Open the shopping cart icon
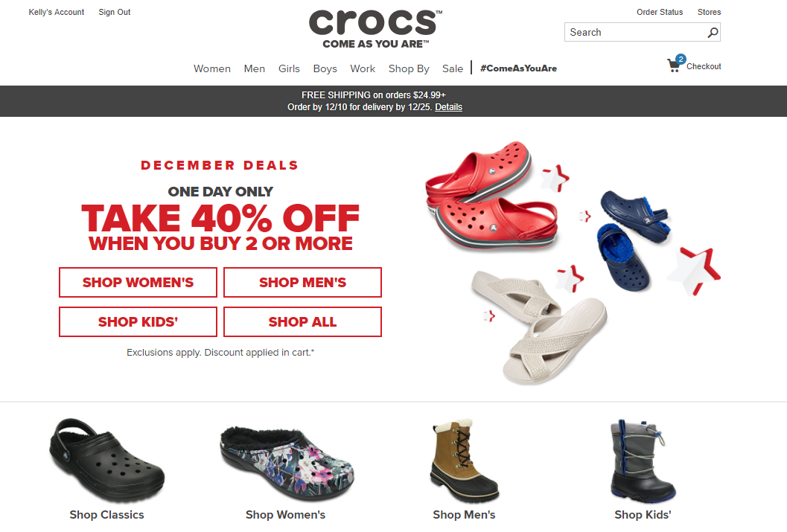The width and height of the screenshot is (787, 532). (x=675, y=64)
